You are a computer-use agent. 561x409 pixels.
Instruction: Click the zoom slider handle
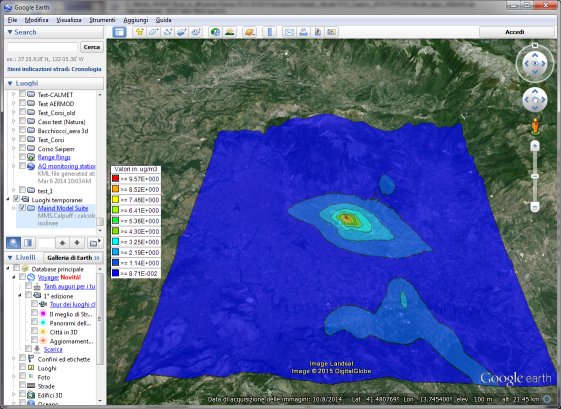[535, 176]
